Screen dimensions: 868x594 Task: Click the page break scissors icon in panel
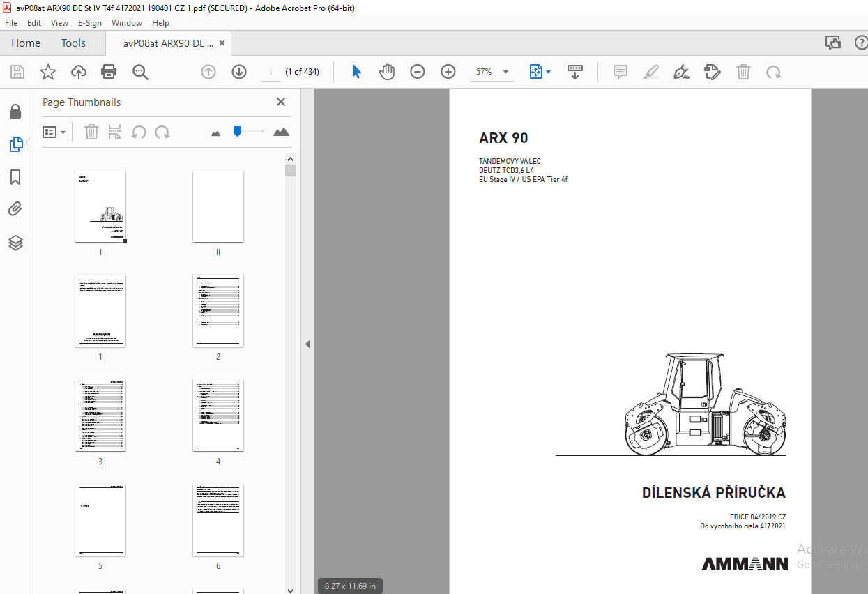point(115,132)
